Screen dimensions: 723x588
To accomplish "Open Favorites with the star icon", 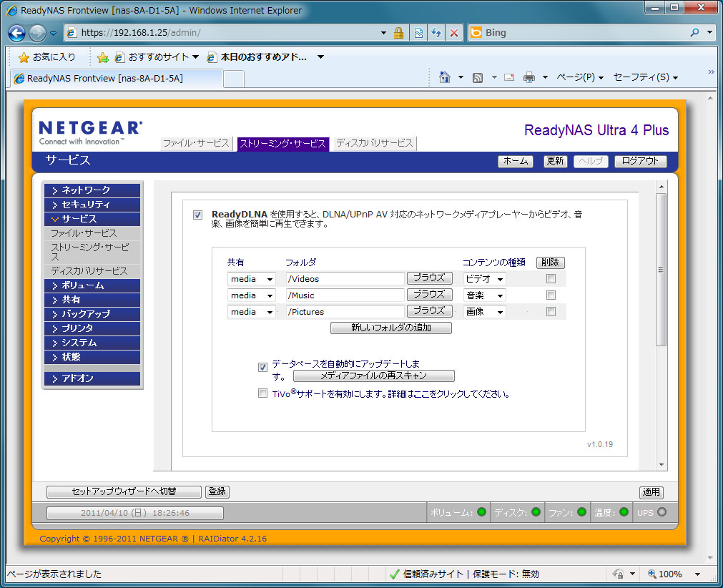I will click(x=46, y=57).
